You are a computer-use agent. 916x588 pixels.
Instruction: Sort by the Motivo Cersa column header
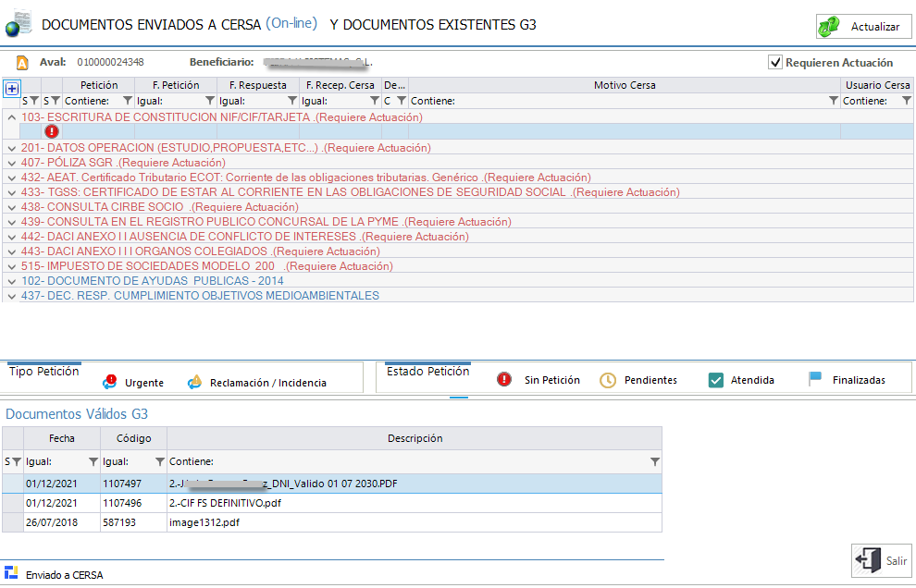625,85
